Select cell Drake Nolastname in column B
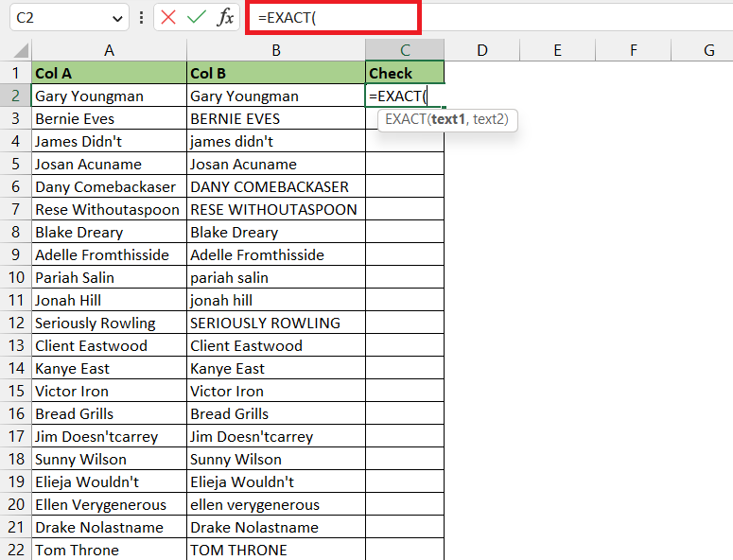 click(x=276, y=527)
